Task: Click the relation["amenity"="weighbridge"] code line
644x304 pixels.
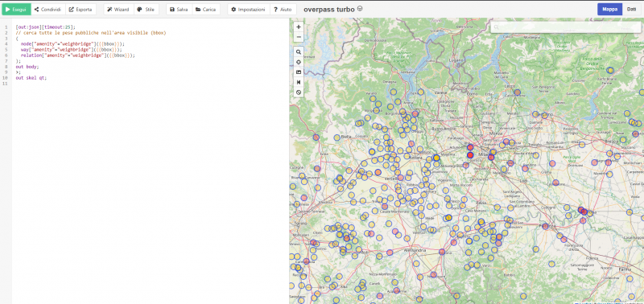Action: [77, 55]
